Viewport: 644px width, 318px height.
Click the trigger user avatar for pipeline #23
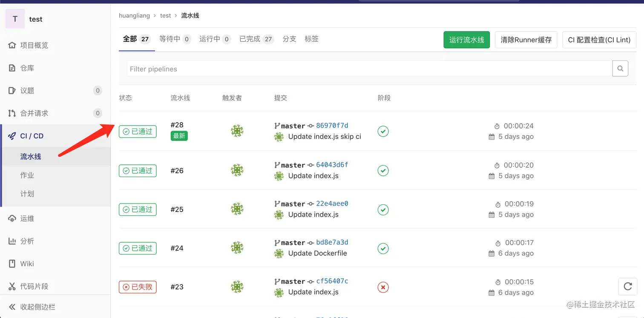[237, 287]
